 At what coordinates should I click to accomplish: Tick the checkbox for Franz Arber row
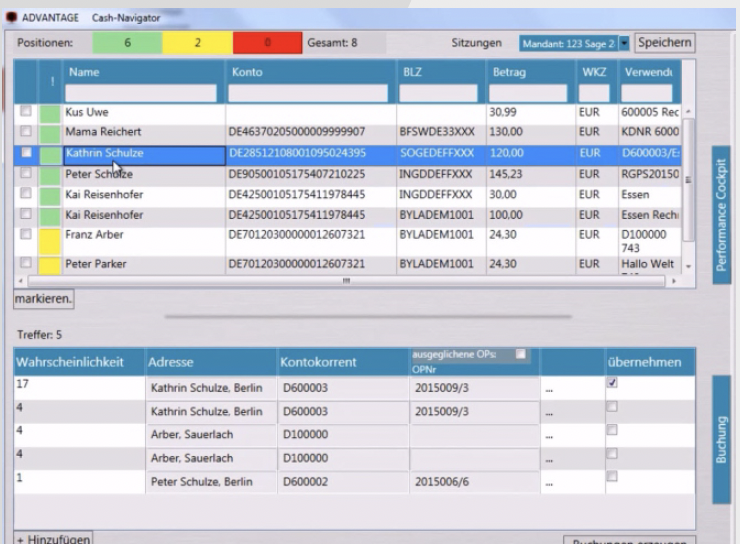26,234
